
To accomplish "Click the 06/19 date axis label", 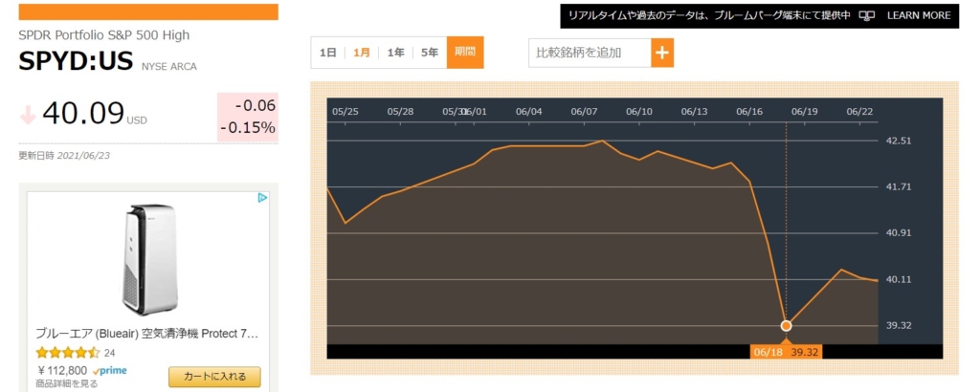I will point(804,112).
